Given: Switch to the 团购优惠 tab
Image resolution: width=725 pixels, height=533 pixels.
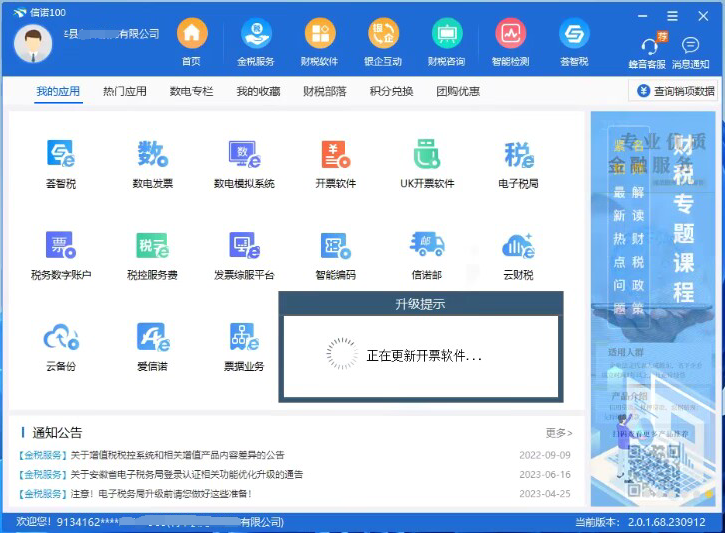Looking at the screenshot, I should 458,92.
